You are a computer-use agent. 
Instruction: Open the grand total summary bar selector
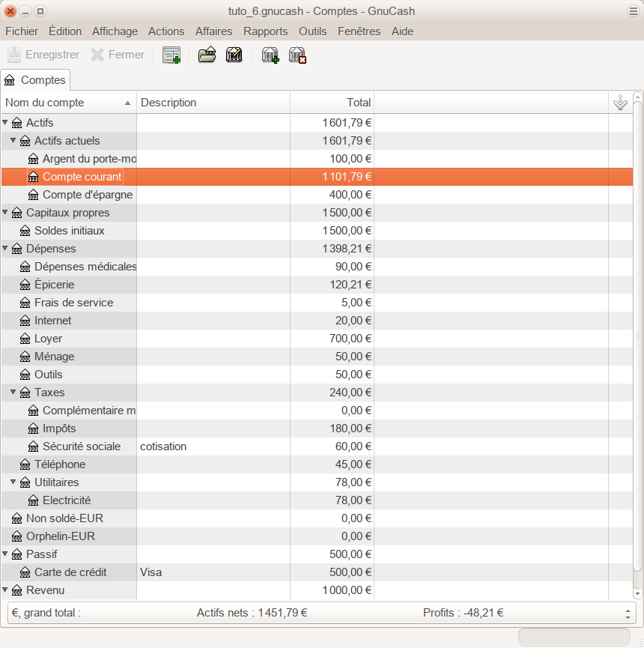(627, 613)
